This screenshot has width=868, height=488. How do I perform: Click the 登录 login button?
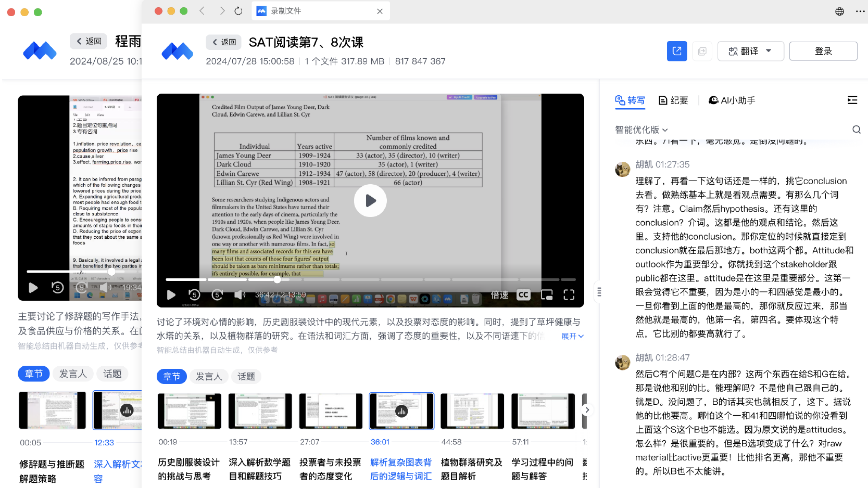[x=823, y=50]
